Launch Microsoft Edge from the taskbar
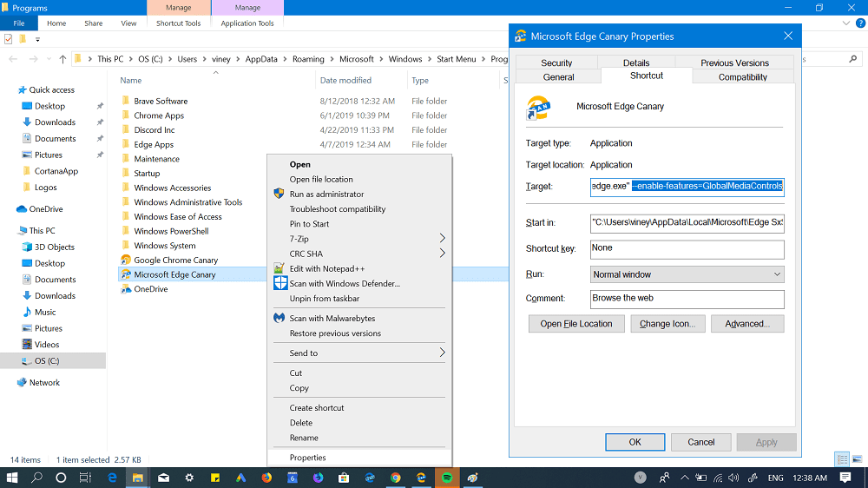 [112, 478]
